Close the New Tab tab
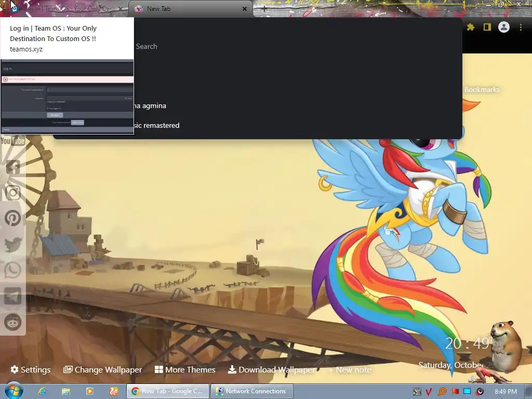This screenshot has height=399, width=532. coord(245,9)
